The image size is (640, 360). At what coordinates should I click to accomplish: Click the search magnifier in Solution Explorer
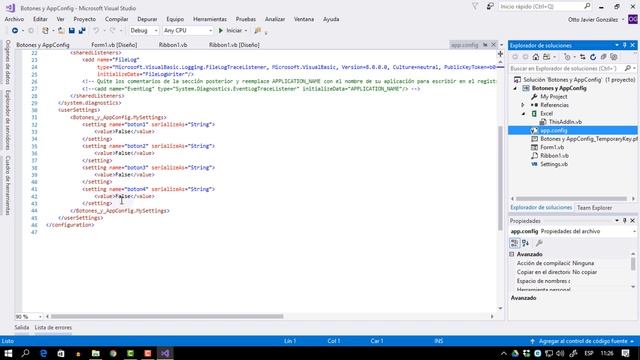click(x=627, y=68)
